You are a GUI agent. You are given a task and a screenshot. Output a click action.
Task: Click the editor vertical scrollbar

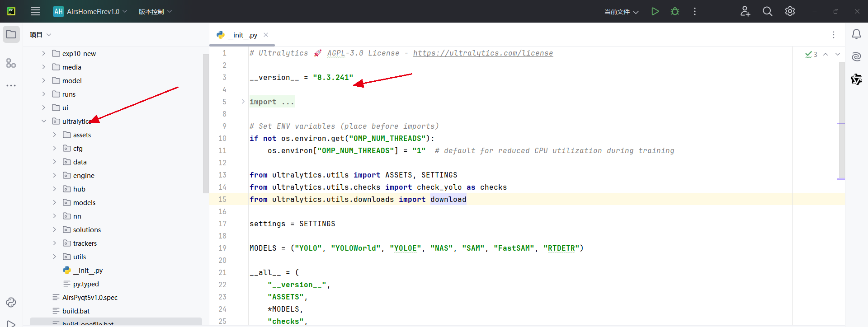[841, 120]
